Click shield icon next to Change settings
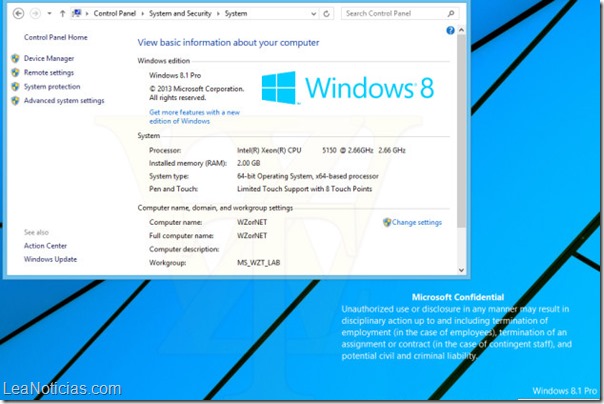 pyautogui.click(x=387, y=223)
